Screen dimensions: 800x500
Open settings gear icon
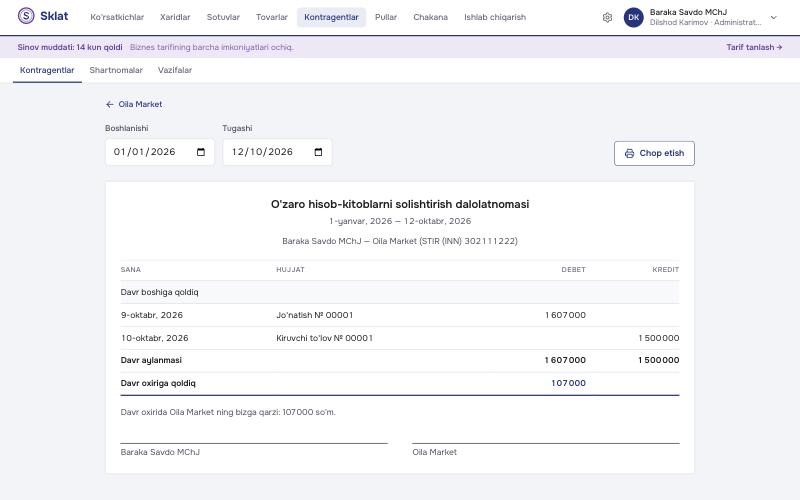click(x=607, y=17)
